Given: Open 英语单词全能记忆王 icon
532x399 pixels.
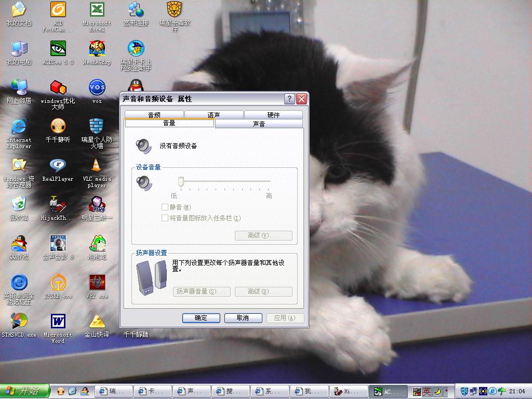Looking at the screenshot, I should coord(19,290).
